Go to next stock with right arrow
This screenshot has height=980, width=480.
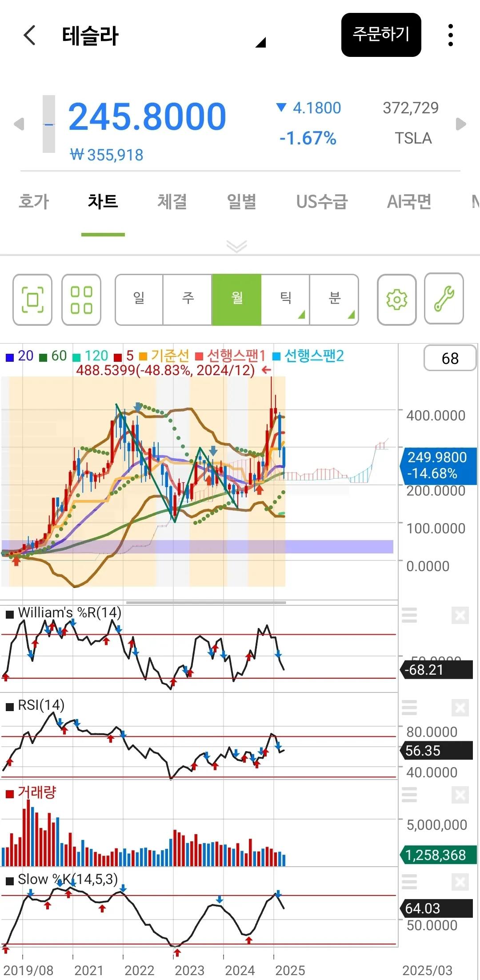click(461, 124)
